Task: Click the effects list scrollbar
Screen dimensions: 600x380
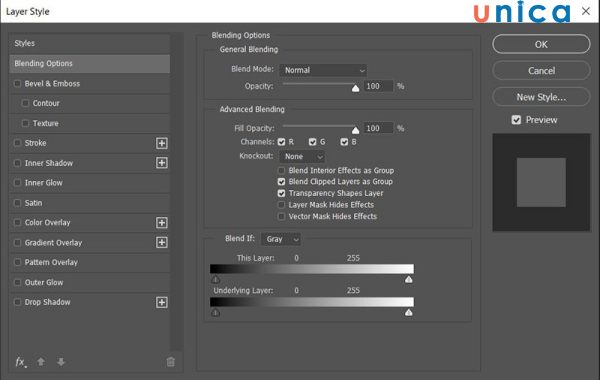Action: coord(176,192)
